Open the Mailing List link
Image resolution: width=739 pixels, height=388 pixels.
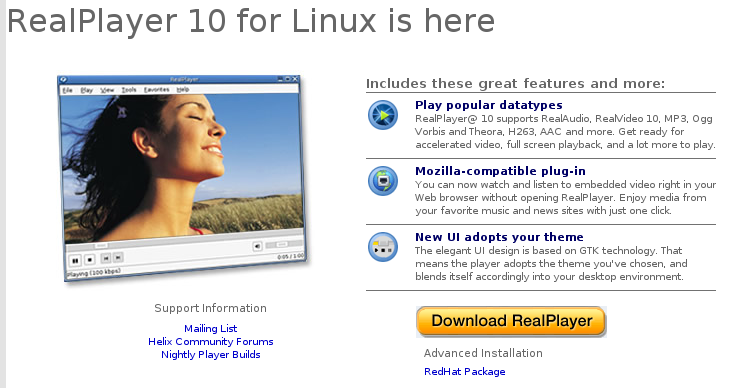[x=211, y=329]
